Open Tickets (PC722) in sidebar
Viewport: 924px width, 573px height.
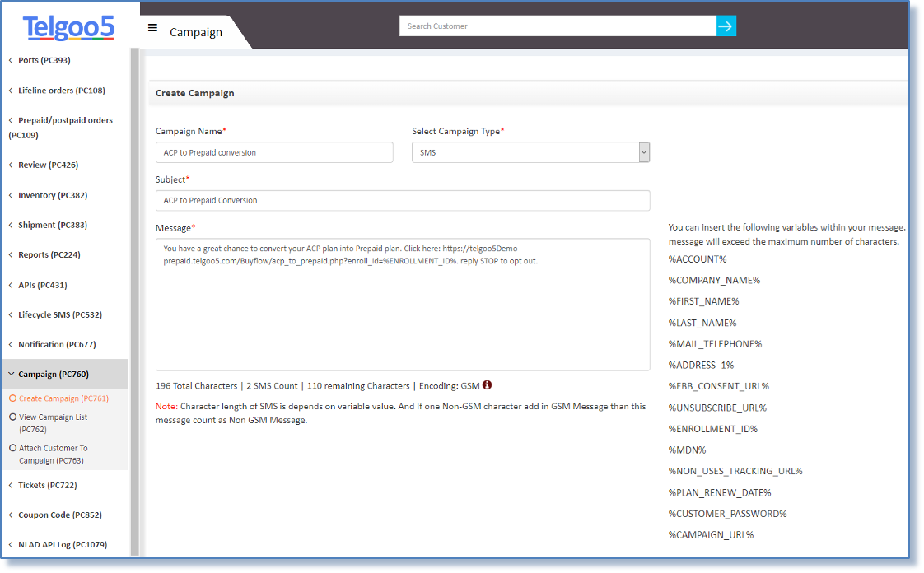pyautogui.click(x=47, y=485)
